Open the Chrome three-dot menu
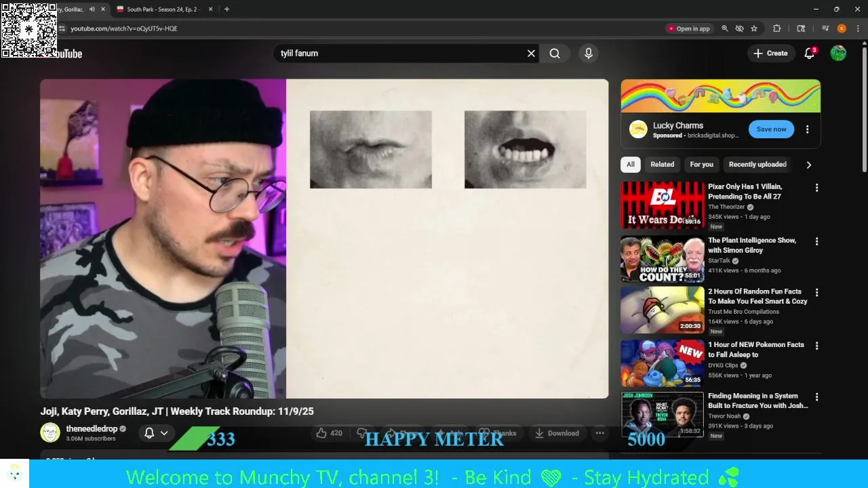Image resolution: width=868 pixels, height=488 pixels. (858, 28)
